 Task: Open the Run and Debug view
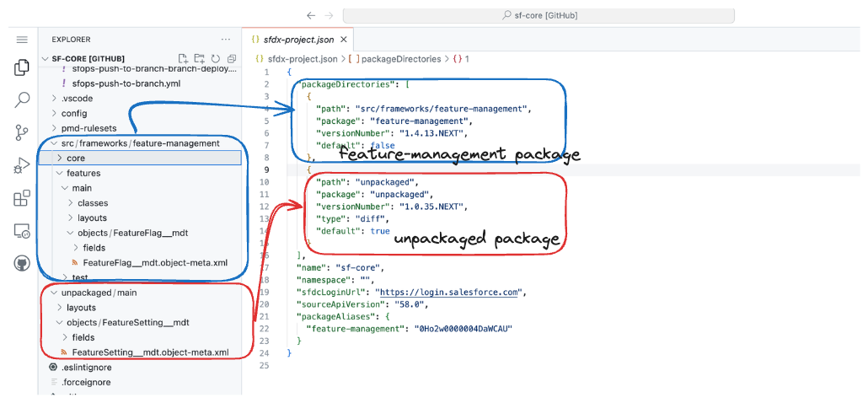point(23,165)
